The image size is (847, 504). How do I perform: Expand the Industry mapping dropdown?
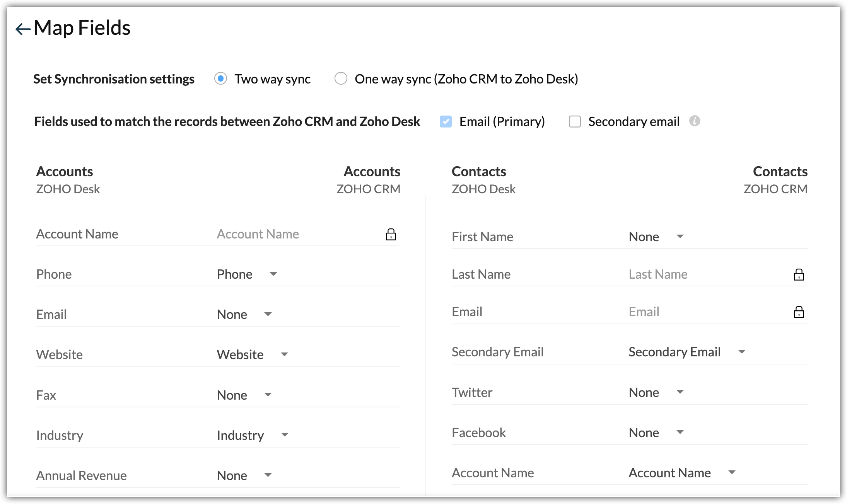(x=285, y=435)
